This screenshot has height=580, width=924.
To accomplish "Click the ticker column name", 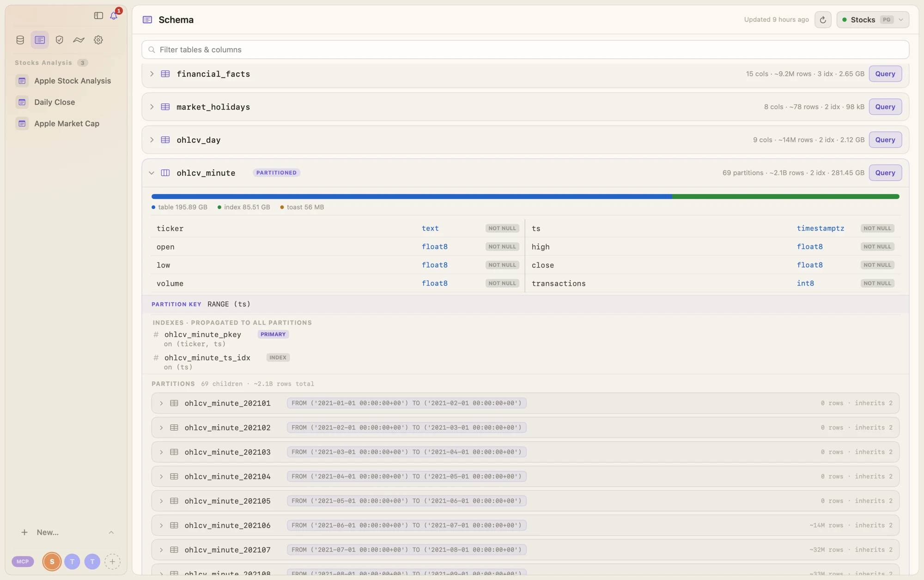I will (x=170, y=228).
